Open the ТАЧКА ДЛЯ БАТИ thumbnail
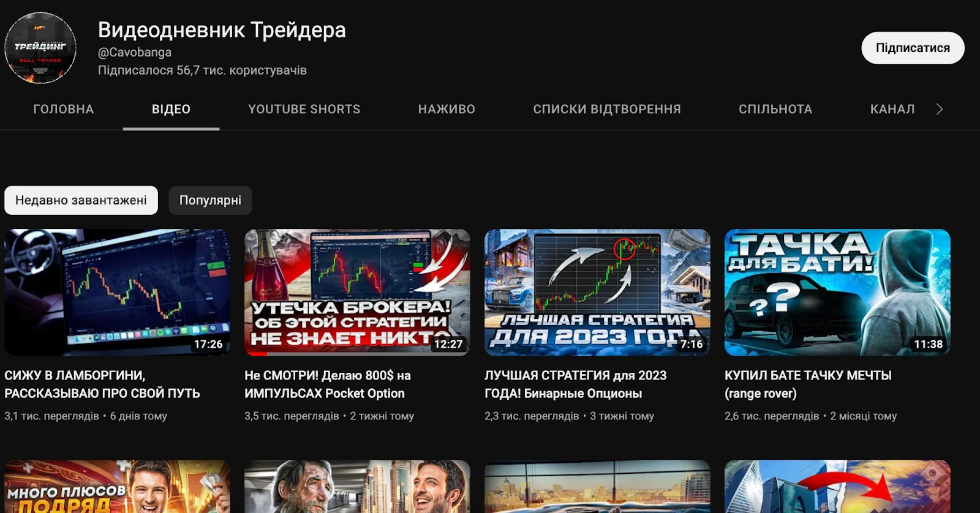 837,293
